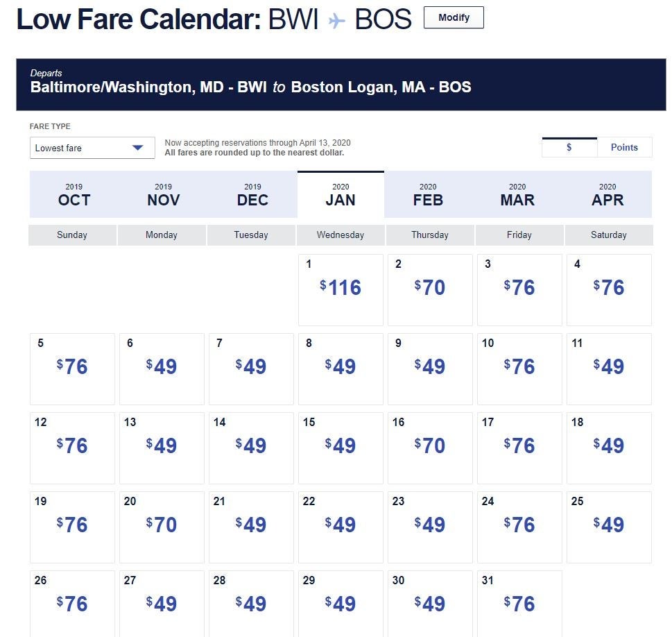Select the January 31 $76 fare
This screenshot has height=637, width=672.
[x=519, y=604]
